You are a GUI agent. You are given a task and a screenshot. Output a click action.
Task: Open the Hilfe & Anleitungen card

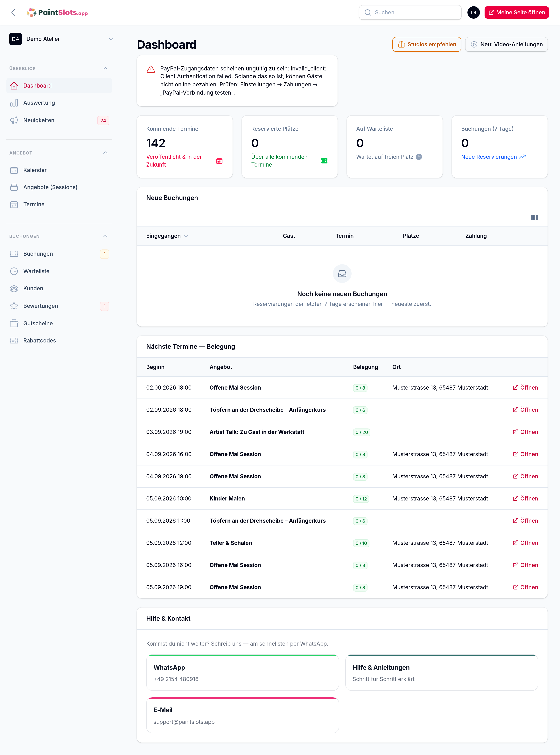pyautogui.click(x=441, y=672)
